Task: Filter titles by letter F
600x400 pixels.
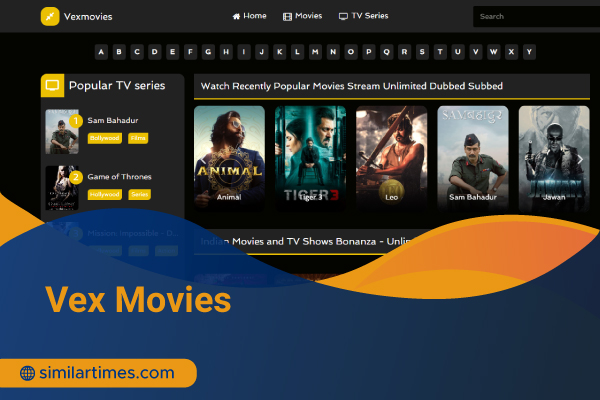Action: pyautogui.click(x=190, y=52)
